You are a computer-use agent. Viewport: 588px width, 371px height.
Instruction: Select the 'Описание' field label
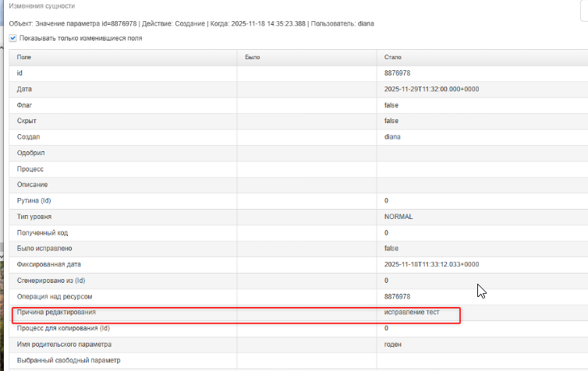point(32,185)
